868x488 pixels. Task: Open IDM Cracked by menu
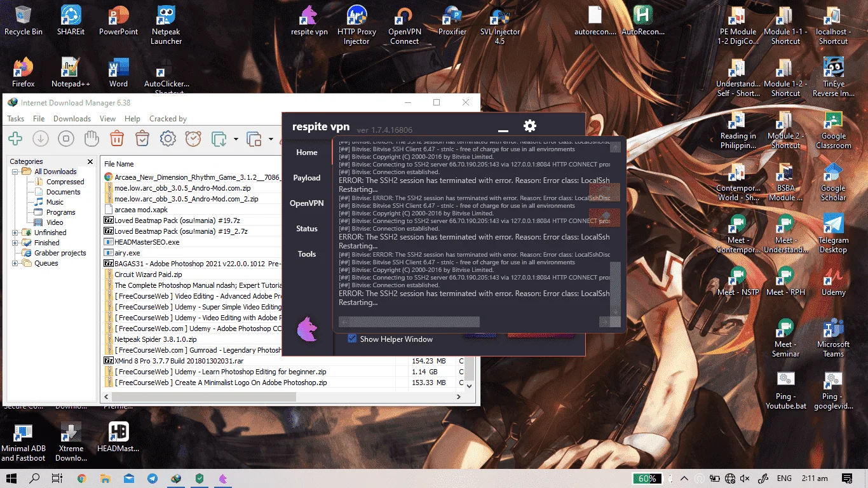[x=168, y=119]
